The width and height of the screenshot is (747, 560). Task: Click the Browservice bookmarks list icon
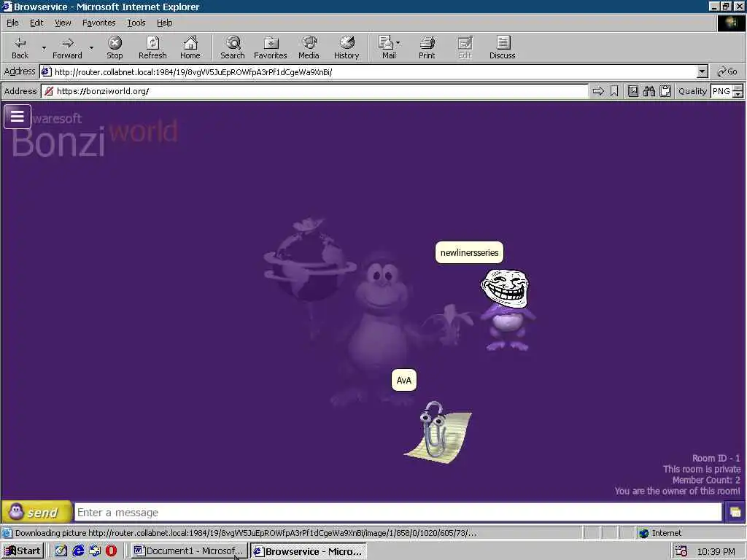633,91
